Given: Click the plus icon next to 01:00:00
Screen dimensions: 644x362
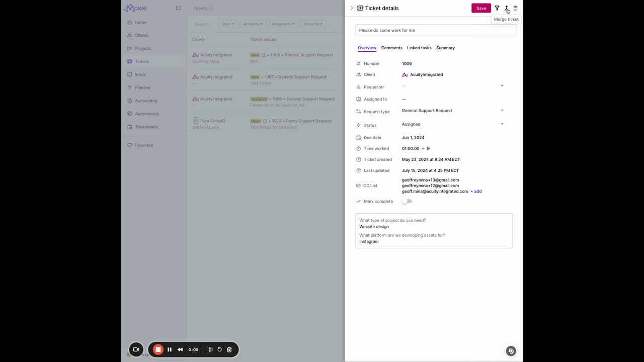Looking at the screenshot, I should tap(423, 148).
